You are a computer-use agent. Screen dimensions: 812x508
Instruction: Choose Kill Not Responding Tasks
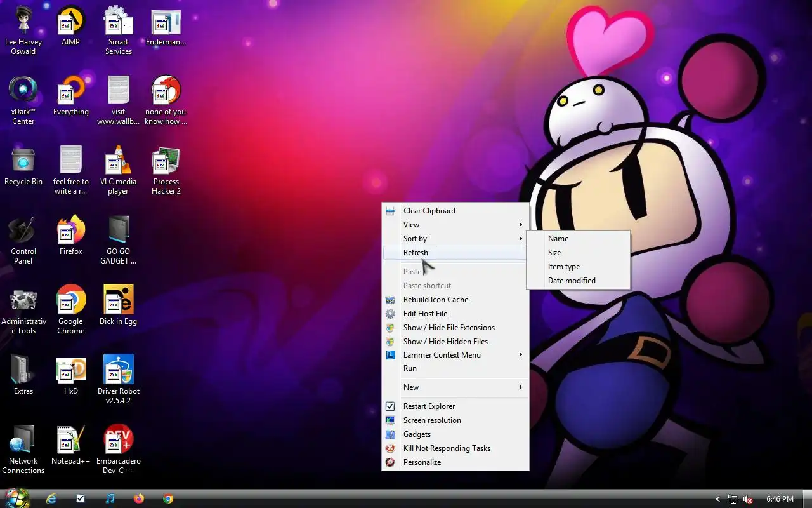point(455,448)
